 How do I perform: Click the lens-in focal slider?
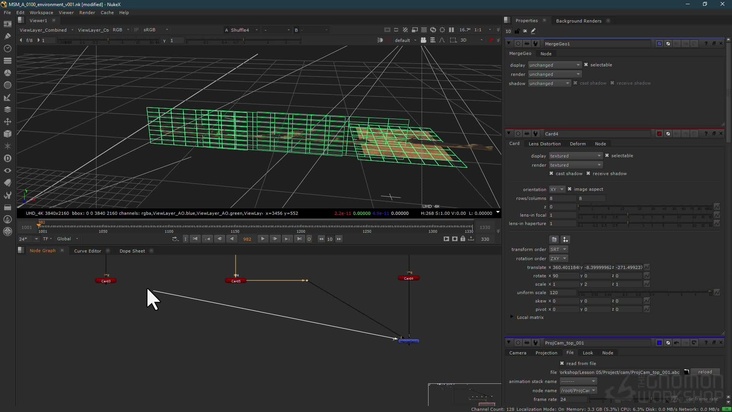coord(645,215)
